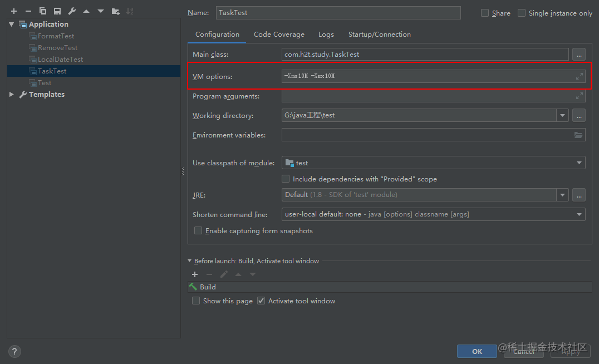The width and height of the screenshot is (599, 364).
Task: Select FormatTest configuration in tree
Action: 56,36
